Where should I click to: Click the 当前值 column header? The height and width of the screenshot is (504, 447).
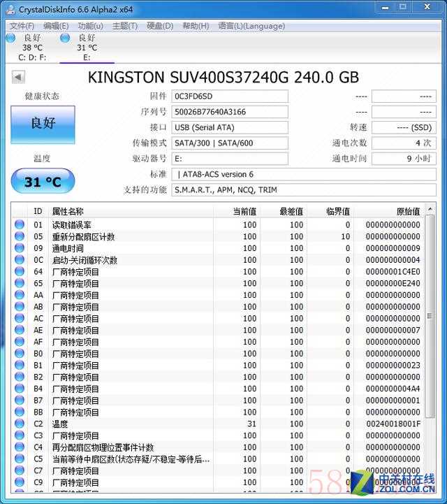[236, 211]
